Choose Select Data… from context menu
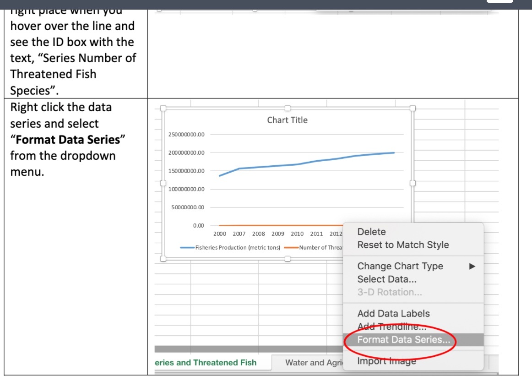The image size is (532, 392). coord(387,279)
